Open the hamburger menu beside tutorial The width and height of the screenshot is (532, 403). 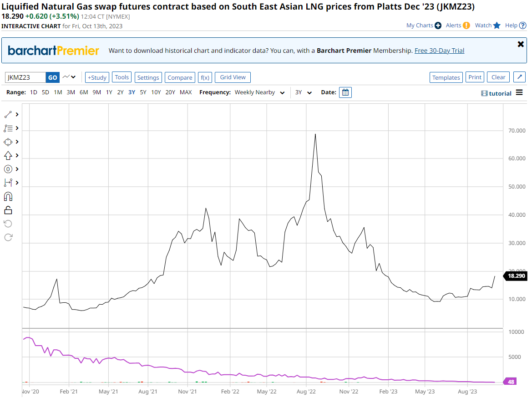(x=519, y=93)
